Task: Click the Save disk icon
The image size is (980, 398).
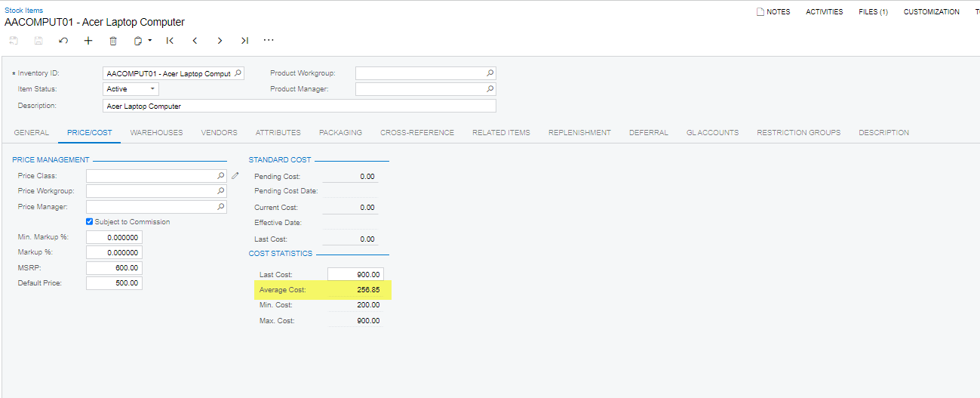Action: (38, 41)
